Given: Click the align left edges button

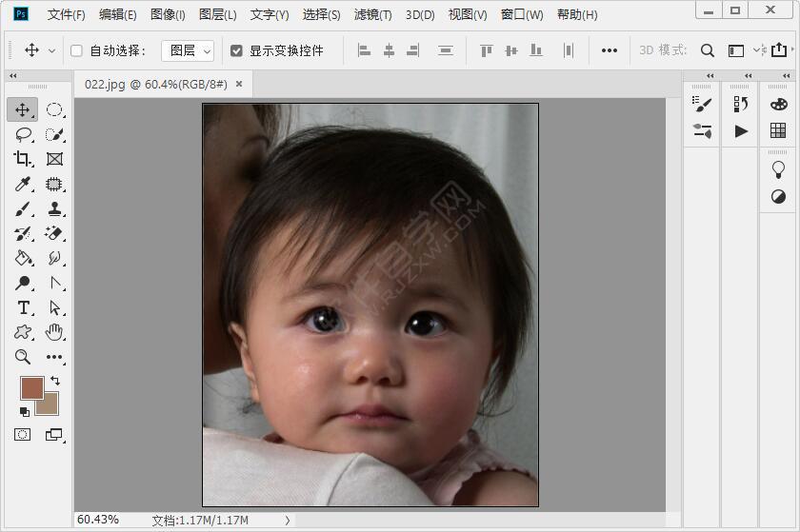Looking at the screenshot, I should 364,50.
